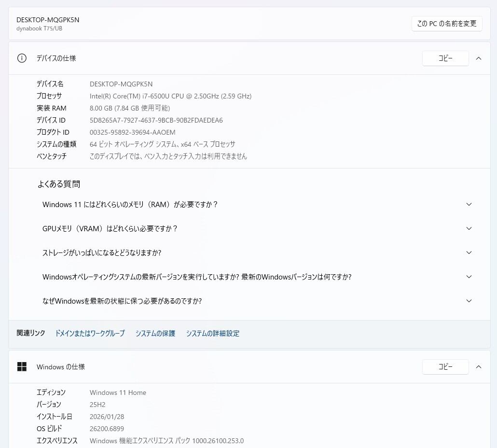Copy Windows specs with the Windows の仕様 コピー button
This screenshot has width=497, height=448.
coord(445,367)
